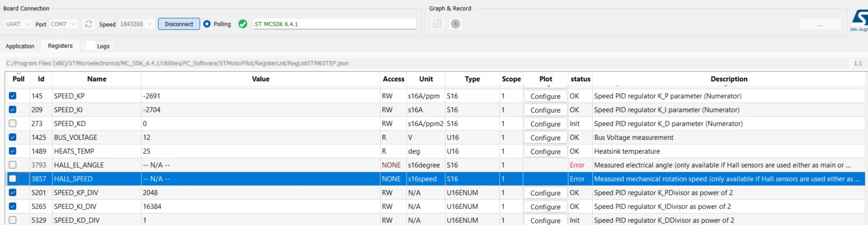Click the Scope column header
The width and height of the screenshot is (868, 225).
pos(511,79)
